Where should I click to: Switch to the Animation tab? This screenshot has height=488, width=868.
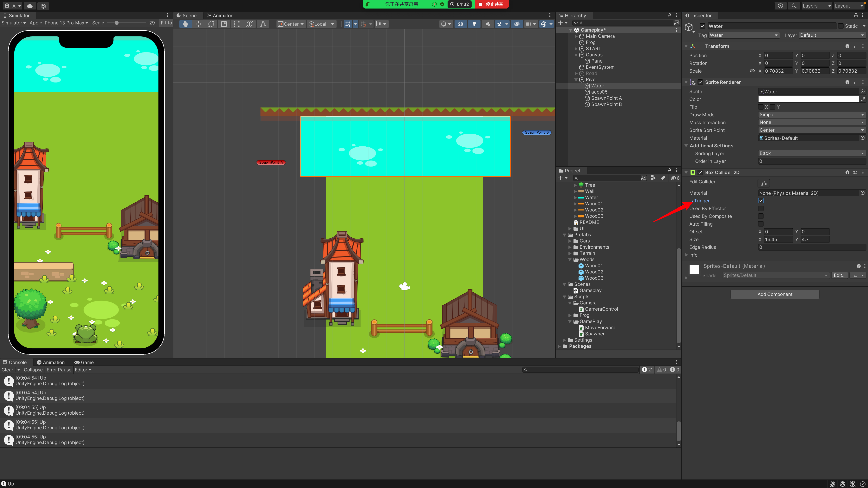pos(51,362)
